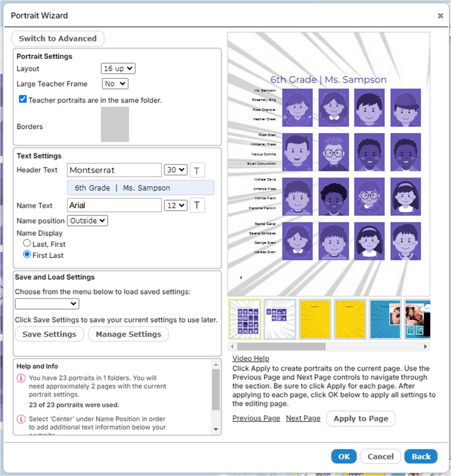Click info icon beside Select 'Center' tip
451x476 pixels.
tap(21, 419)
